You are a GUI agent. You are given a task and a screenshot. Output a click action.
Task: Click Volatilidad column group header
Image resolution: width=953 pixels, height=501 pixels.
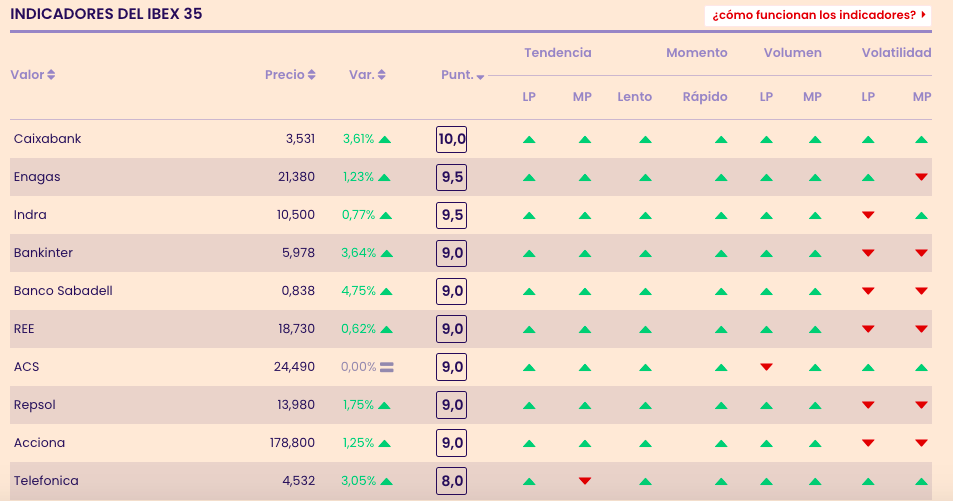click(x=896, y=53)
